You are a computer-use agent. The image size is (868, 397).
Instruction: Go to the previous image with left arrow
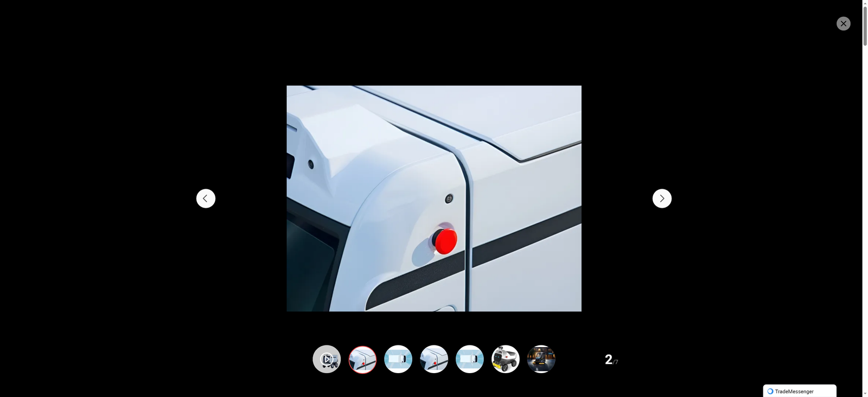coord(206,198)
